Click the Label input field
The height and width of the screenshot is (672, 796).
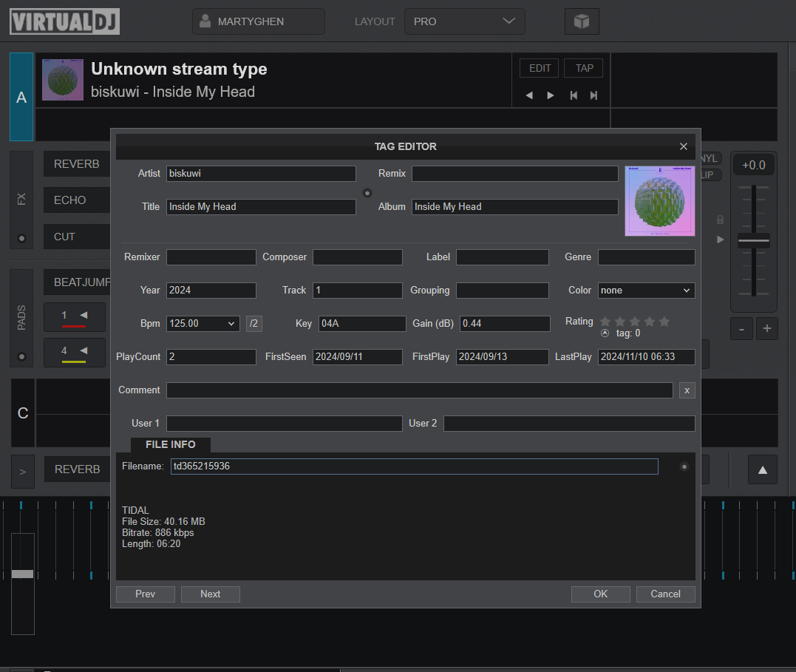tap(503, 257)
